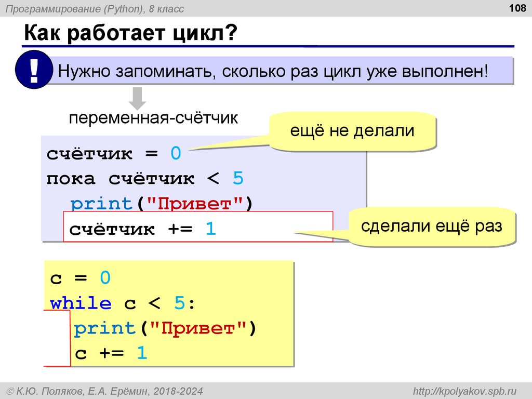Open the kpolyakov.spb.ru link
Image resolution: width=532 pixels, height=399 pixels.
[x=464, y=391]
